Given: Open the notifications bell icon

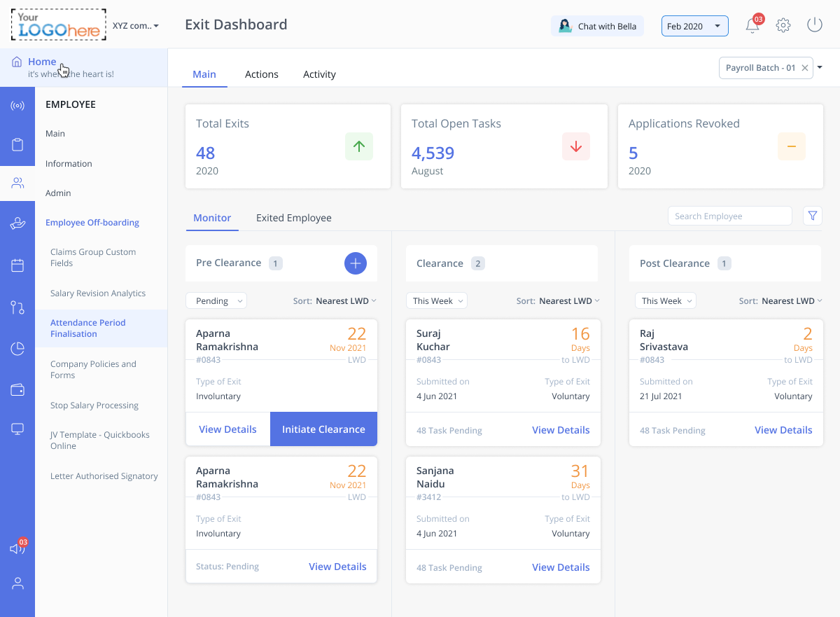Looking at the screenshot, I should coord(752,26).
